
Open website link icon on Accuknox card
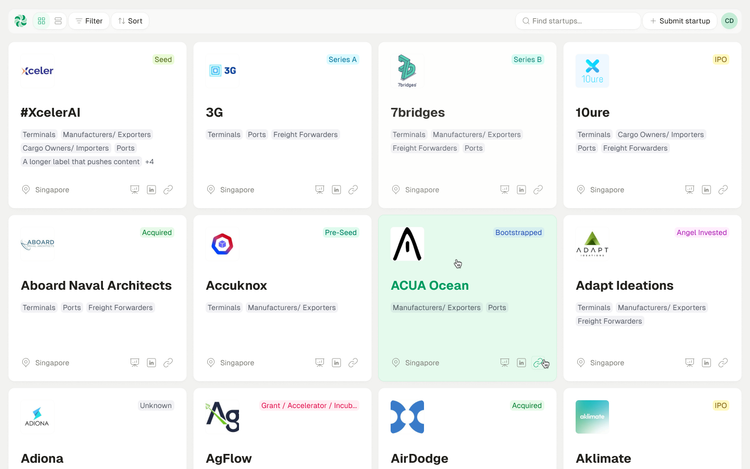(353, 363)
